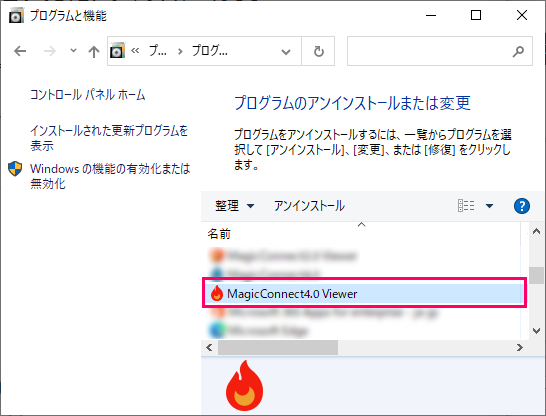This screenshot has width=546, height=416.
Task: Refresh the programs list
Action: coord(318,52)
